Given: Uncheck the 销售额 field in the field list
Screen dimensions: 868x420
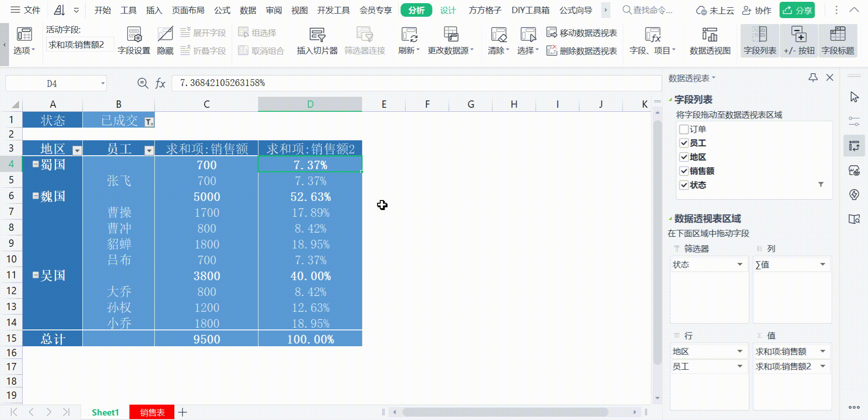Looking at the screenshot, I should tap(684, 171).
